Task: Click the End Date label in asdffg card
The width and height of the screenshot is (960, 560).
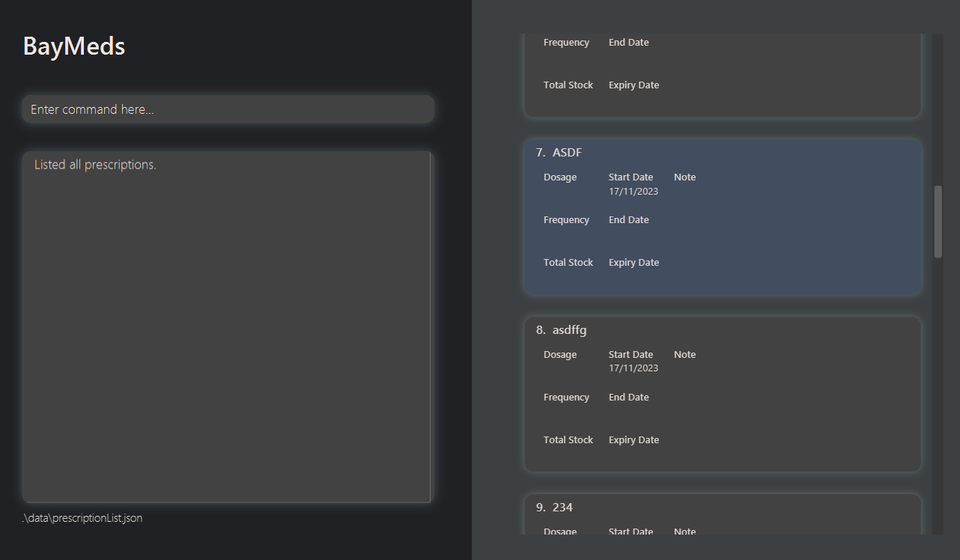Action: pyautogui.click(x=629, y=398)
